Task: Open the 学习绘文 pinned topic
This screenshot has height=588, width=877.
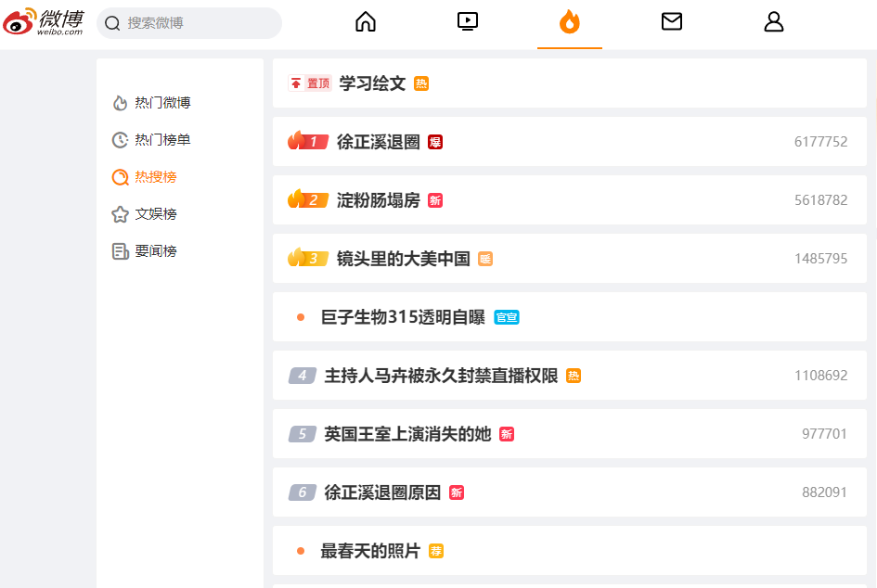Action: (372, 83)
